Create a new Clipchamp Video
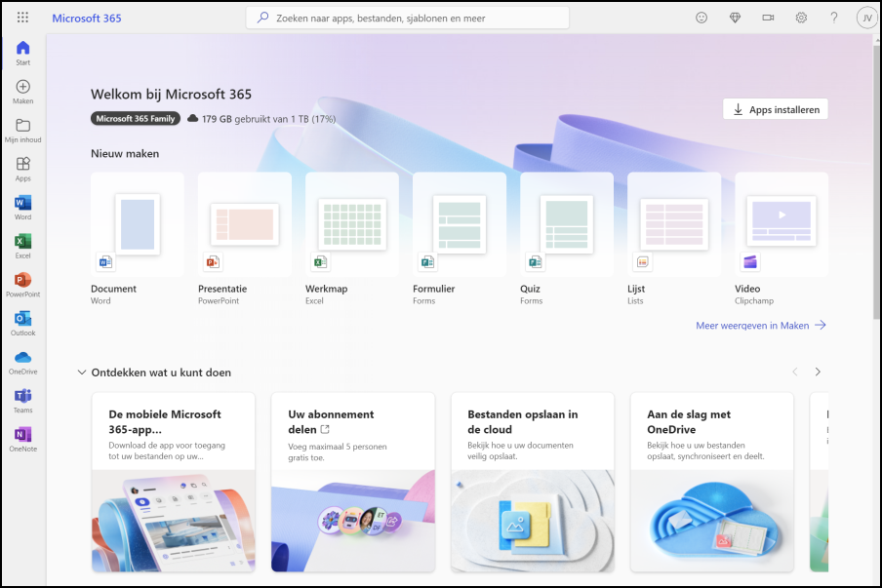The height and width of the screenshot is (588, 882). [x=782, y=240]
